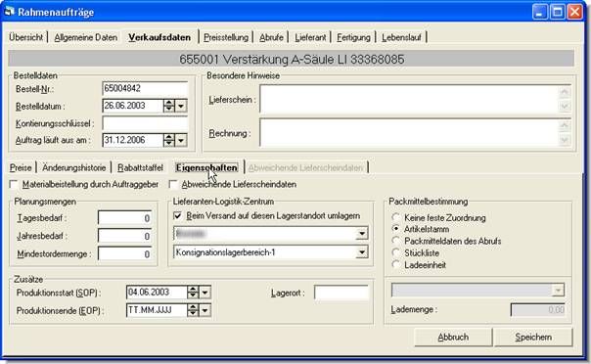The height and width of the screenshot is (364, 591).
Task: Select the Ladeeinheit radio button
Action: 395,265
